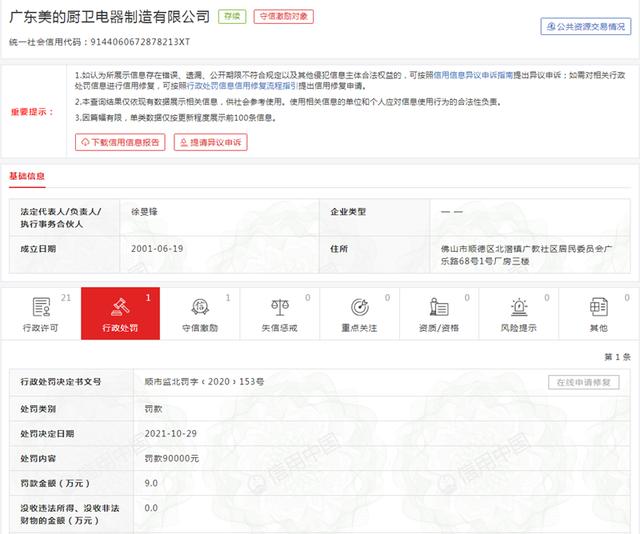Select the 行政处罚 category tab
The image size is (640, 534).
[120, 314]
